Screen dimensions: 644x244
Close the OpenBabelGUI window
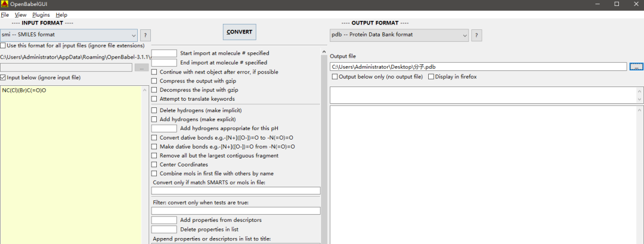[635, 4]
